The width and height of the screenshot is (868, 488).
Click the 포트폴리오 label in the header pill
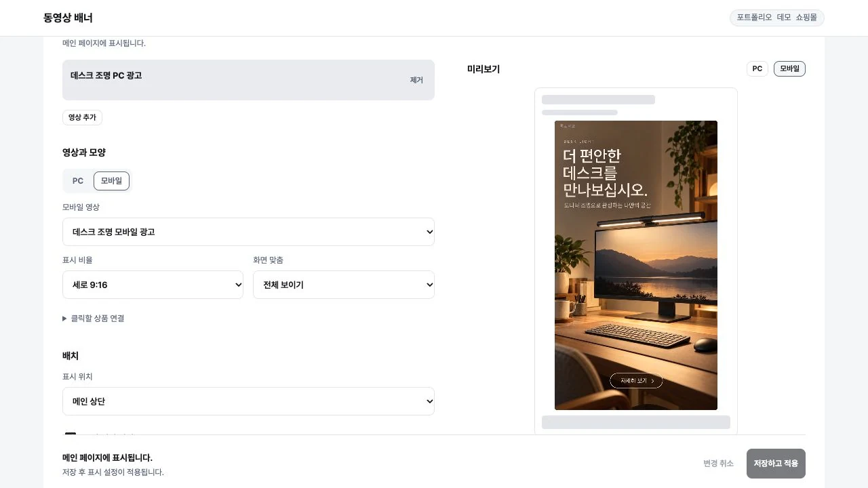754,18
